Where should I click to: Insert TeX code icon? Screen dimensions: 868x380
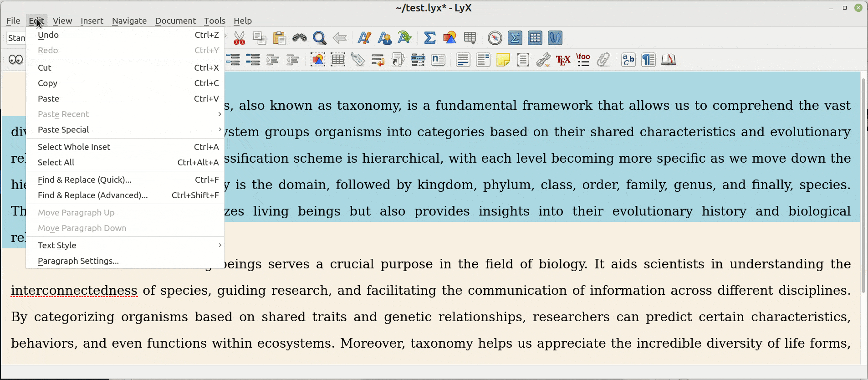563,60
